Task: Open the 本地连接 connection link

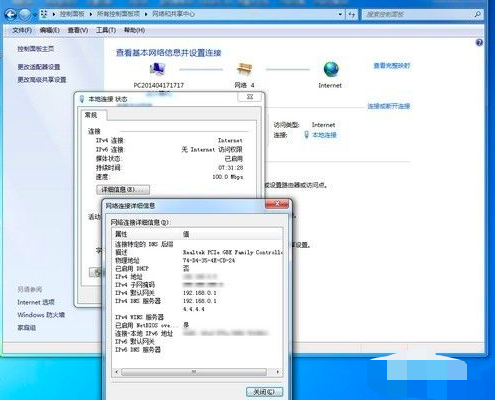Action: coord(324,135)
